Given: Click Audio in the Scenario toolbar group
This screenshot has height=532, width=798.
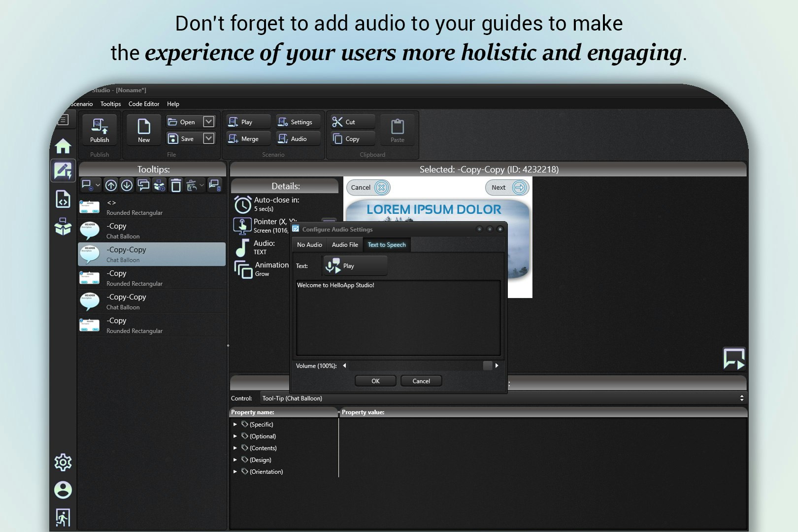Looking at the screenshot, I should (298, 139).
